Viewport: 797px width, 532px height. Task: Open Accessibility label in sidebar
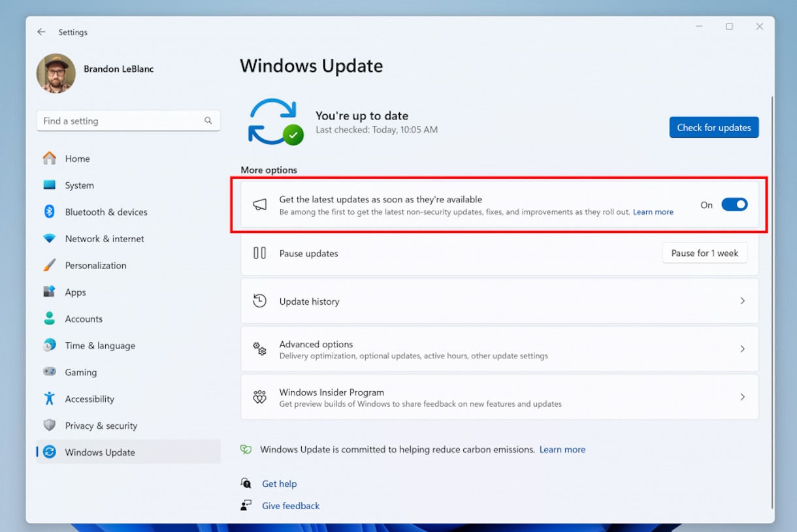pyautogui.click(x=89, y=399)
